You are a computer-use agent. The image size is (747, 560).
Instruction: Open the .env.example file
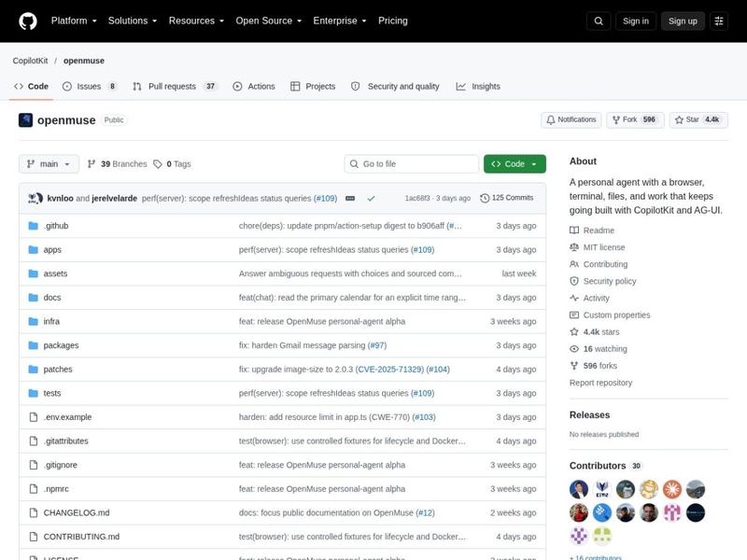click(67, 416)
